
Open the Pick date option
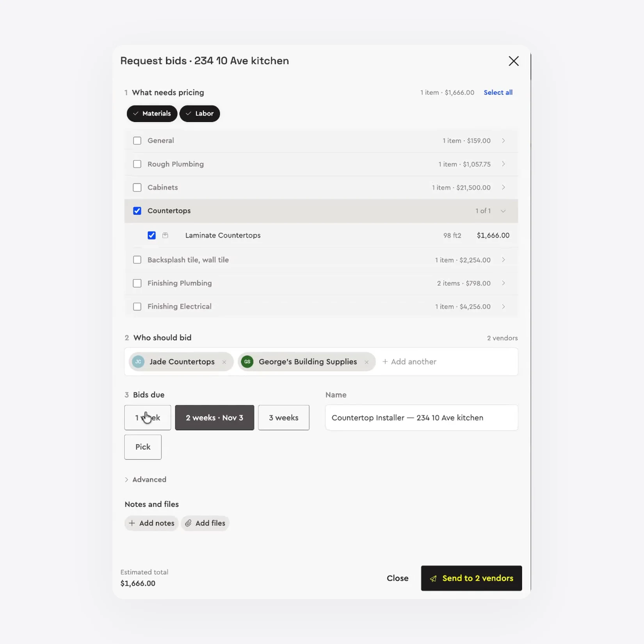(x=143, y=447)
